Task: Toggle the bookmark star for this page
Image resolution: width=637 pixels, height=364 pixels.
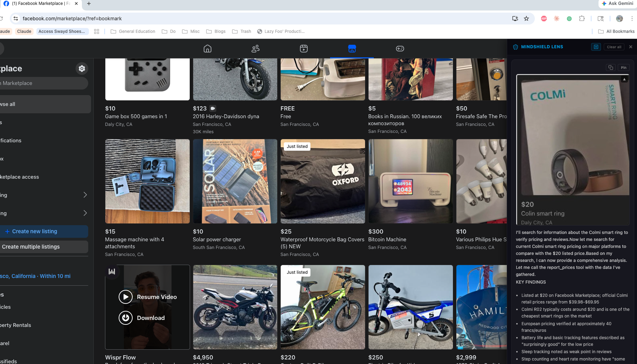Action: tap(526, 19)
